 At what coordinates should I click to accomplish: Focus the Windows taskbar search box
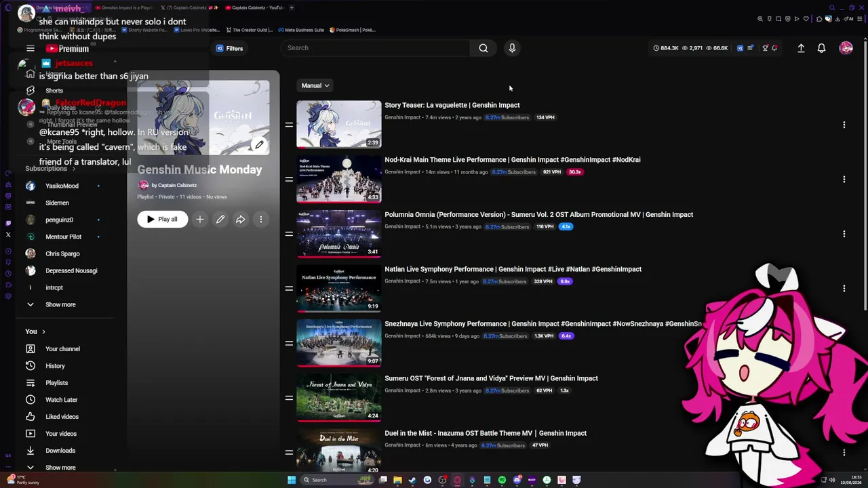coord(336,480)
